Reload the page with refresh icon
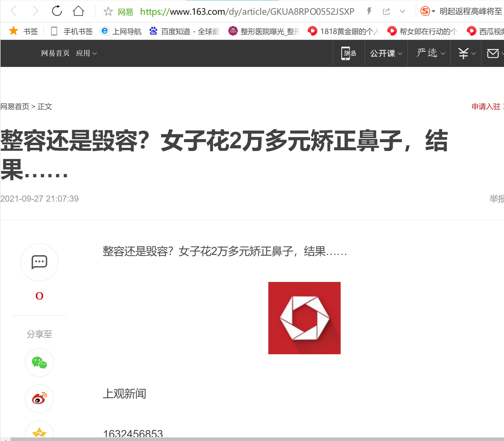The height and width of the screenshot is (441, 504). pos(57,11)
